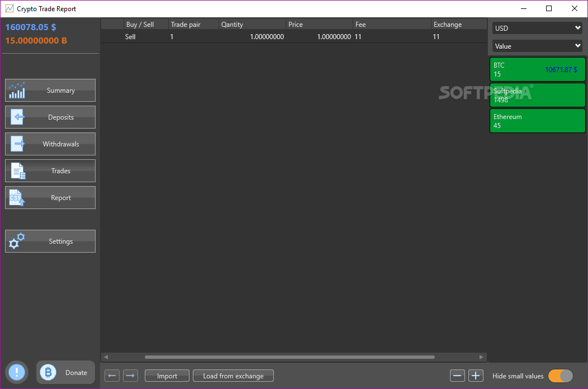This screenshot has height=389, width=588.
Task: Open the CSV Report section
Action: tap(50, 198)
